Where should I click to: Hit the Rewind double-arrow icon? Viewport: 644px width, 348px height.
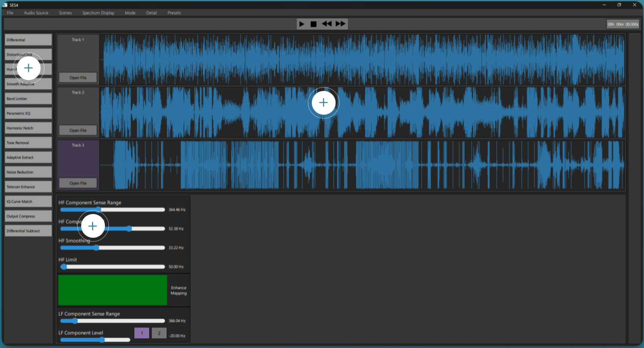coord(327,24)
